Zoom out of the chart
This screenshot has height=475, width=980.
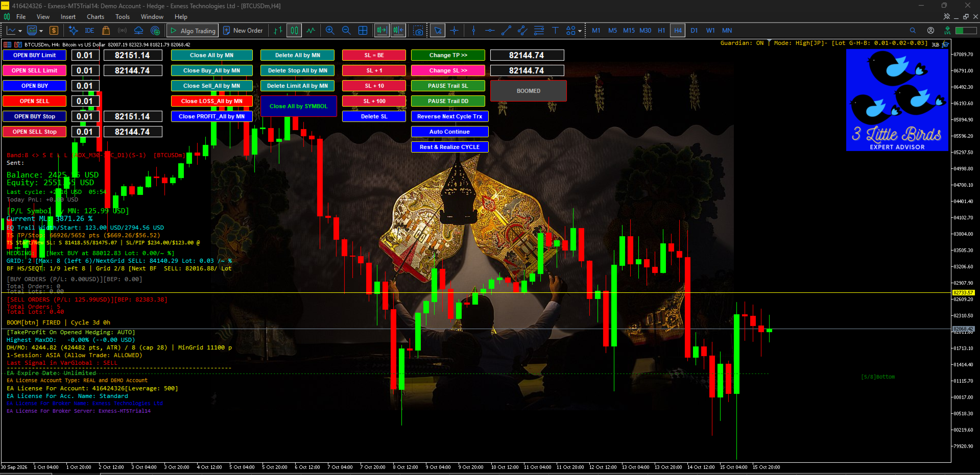click(x=346, y=31)
